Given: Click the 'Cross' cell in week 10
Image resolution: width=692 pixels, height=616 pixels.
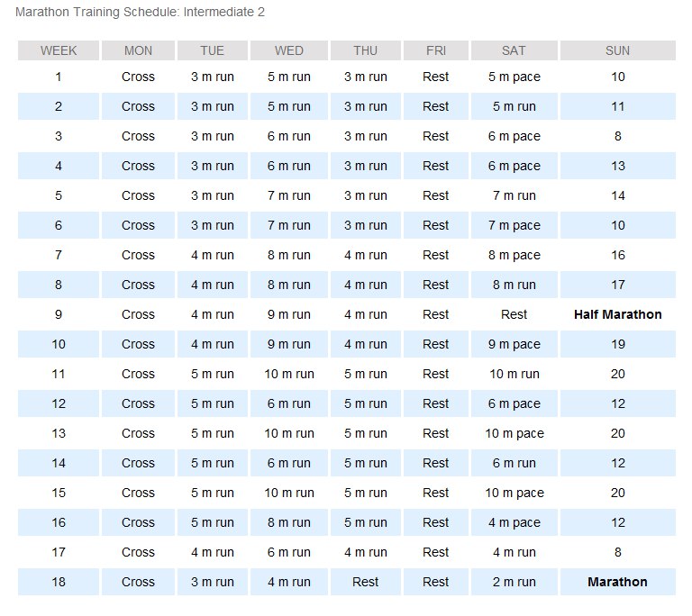Looking at the screenshot, I should tap(138, 344).
